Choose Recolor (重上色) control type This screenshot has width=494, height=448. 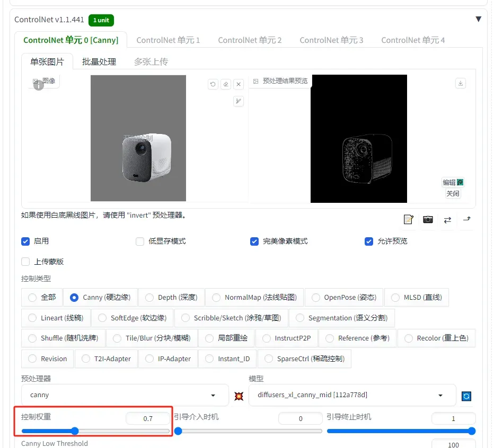(x=436, y=338)
